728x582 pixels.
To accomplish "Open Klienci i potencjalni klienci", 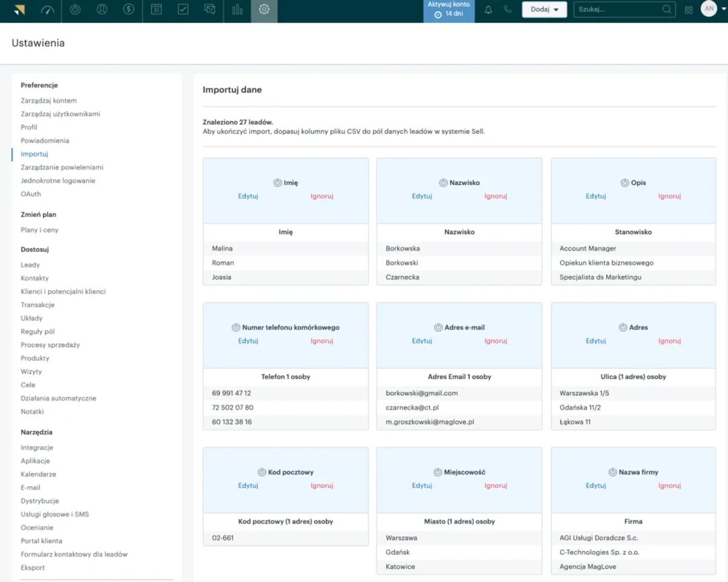I will pos(63,292).
